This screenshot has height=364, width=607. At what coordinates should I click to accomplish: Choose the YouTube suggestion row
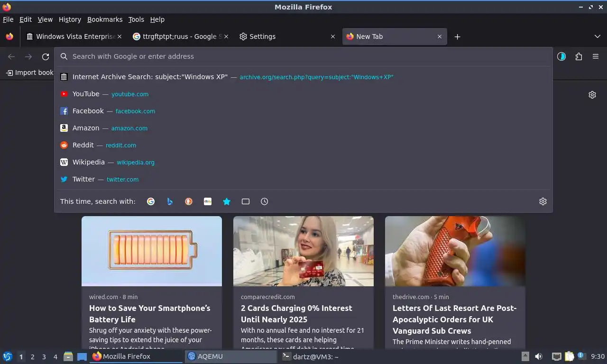click(x=303, y=94)
